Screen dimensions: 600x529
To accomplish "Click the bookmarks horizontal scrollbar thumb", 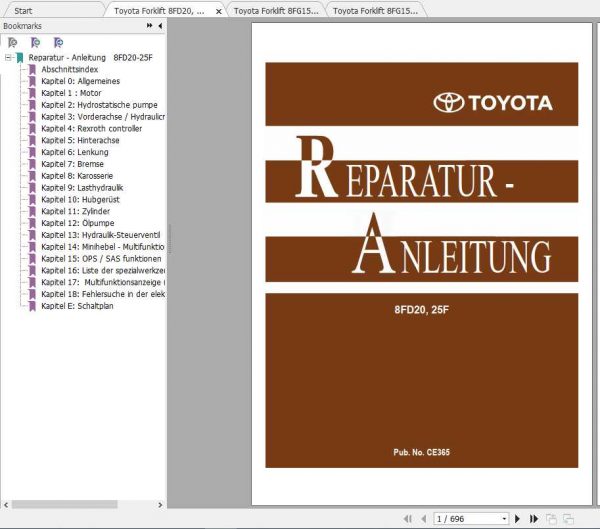I will click(64, 505).
